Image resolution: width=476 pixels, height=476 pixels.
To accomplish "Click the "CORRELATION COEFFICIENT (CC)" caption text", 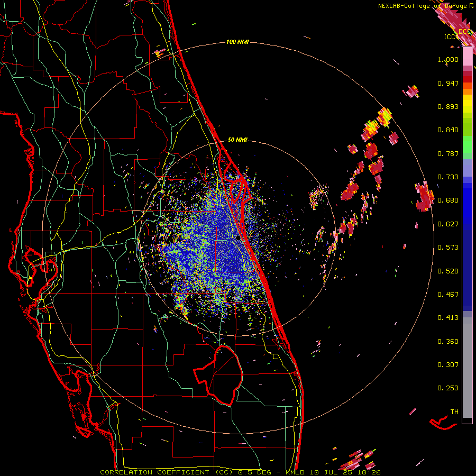I will click(167, 472).
